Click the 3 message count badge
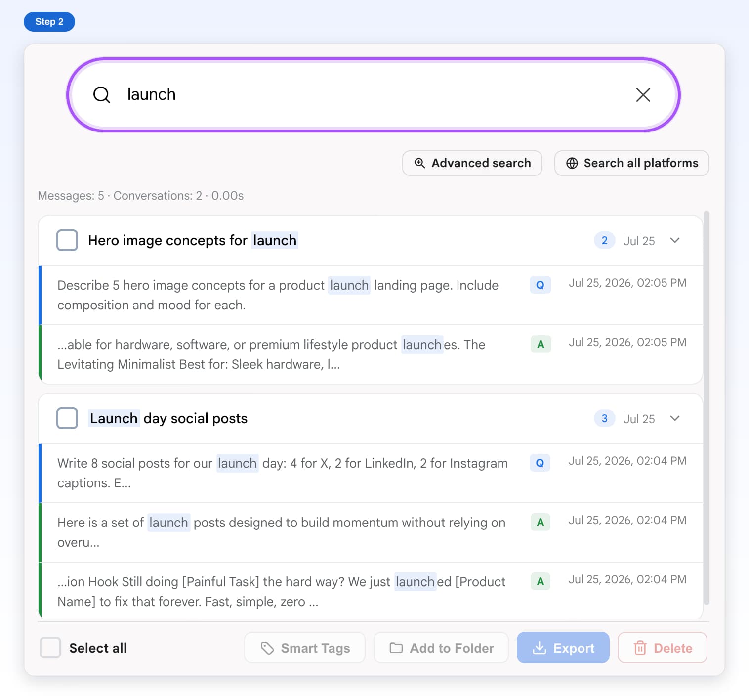This screenshot has width=749, height=700. pyautogui.click(x=604, y=418)
